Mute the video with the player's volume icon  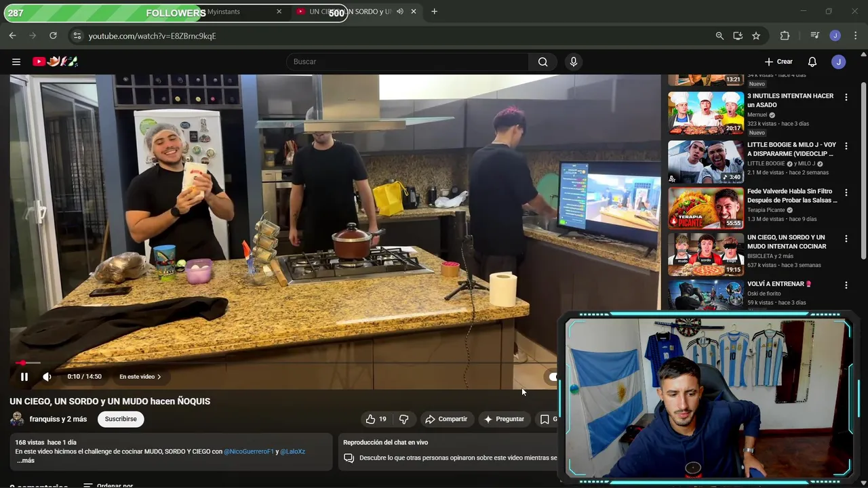point(47,377)
